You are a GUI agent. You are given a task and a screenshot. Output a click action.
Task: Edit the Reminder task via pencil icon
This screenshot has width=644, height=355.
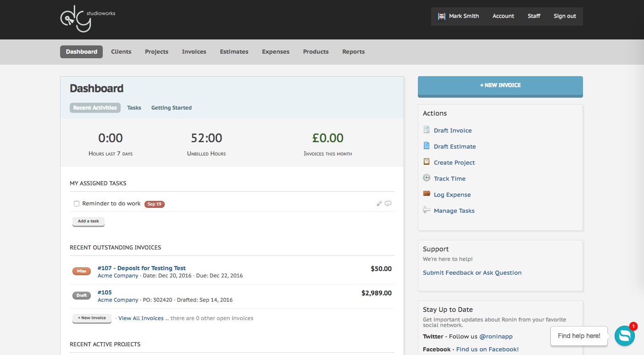(x=379, y=204)
